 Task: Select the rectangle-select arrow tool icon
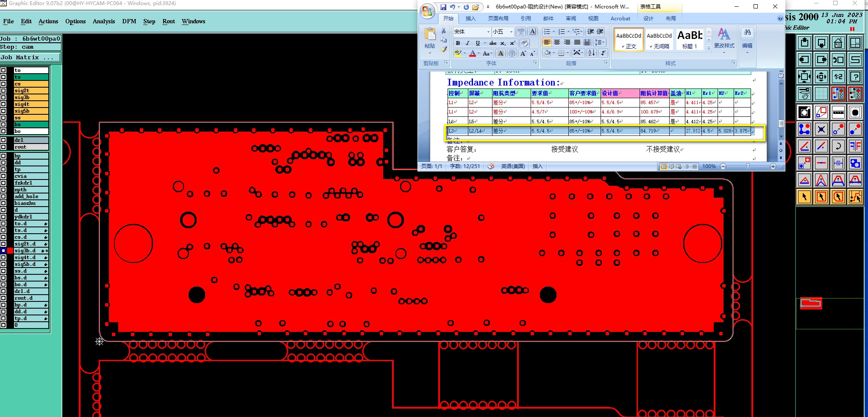821,197
